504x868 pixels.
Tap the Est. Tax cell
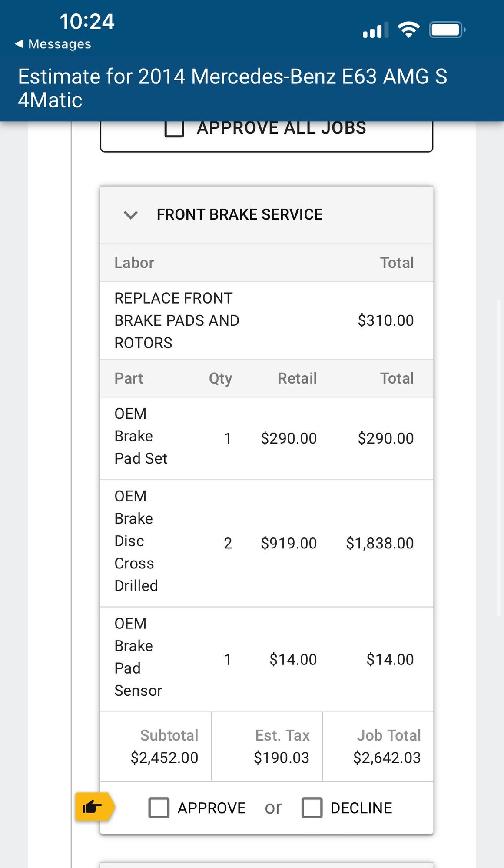(267, 747)
